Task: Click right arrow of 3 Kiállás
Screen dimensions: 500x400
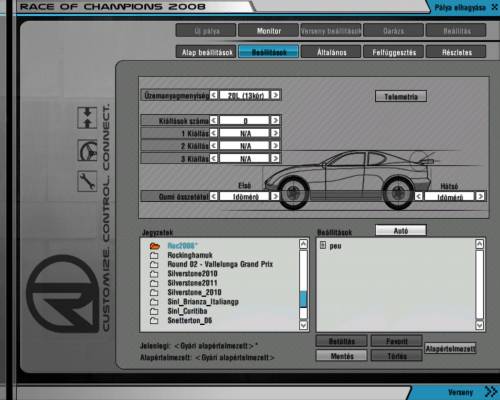Action: [275, 158]
